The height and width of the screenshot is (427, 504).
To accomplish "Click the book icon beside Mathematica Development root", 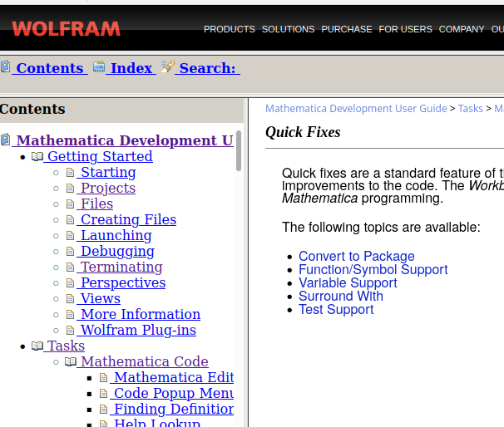I will coord(6,140).
